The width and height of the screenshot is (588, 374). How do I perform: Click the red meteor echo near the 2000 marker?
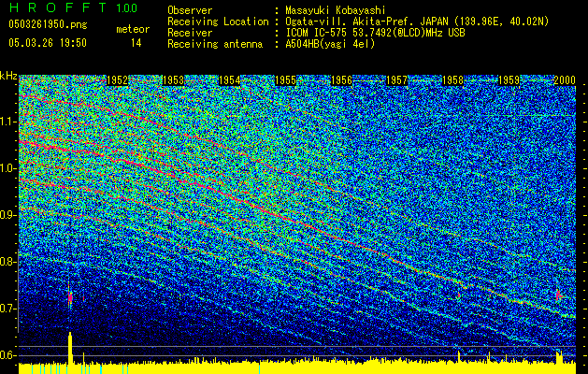tap(559, 295)
